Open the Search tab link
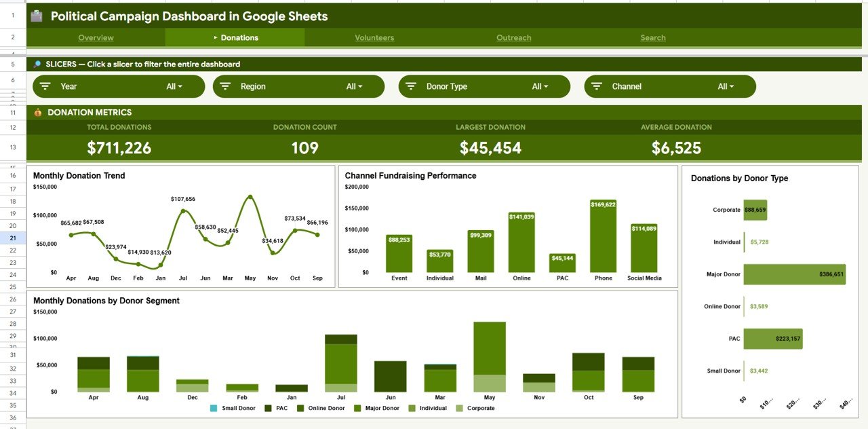Screen dimensions: 868x429 653,38
